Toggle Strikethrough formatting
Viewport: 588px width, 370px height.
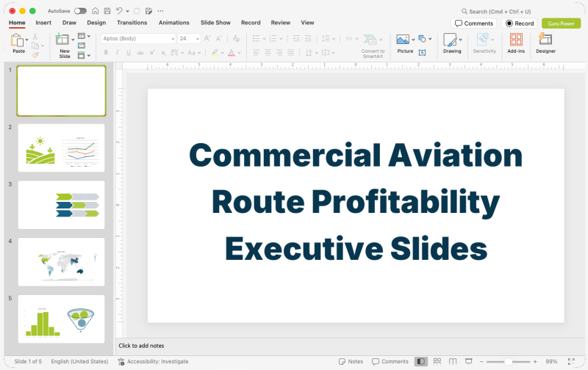[x=140, y=53]
